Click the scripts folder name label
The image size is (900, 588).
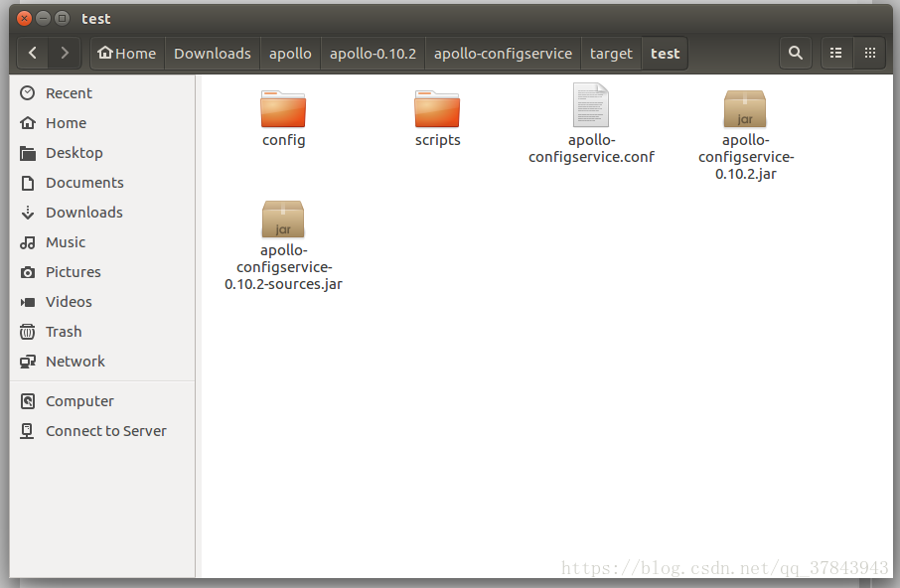tap(438, 141)
